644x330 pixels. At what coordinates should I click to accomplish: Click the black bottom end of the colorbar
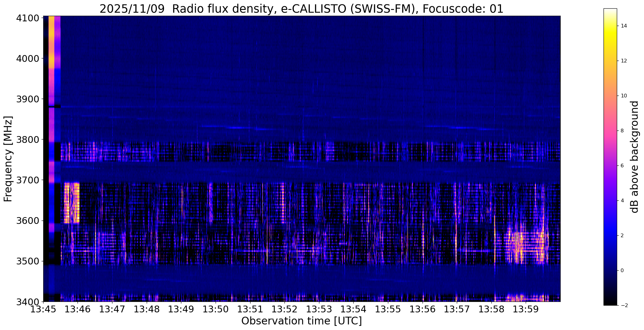point(610,303)
